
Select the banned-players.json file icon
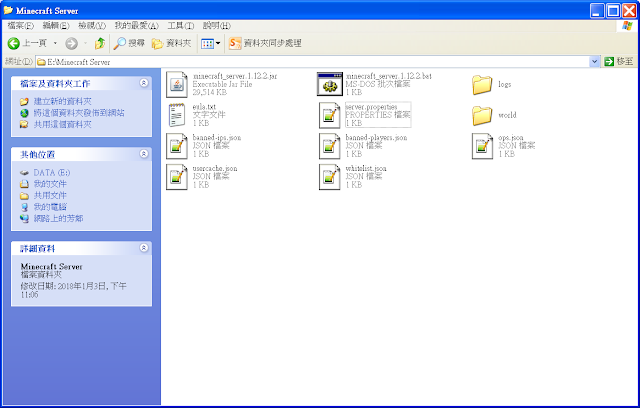tap(330, 146)
